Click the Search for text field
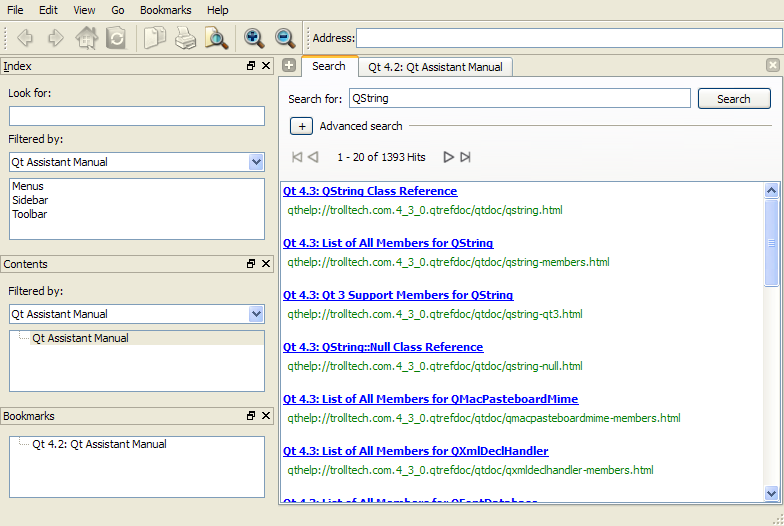This screenshot has width=784, height=526. click(x=520, y=98)
